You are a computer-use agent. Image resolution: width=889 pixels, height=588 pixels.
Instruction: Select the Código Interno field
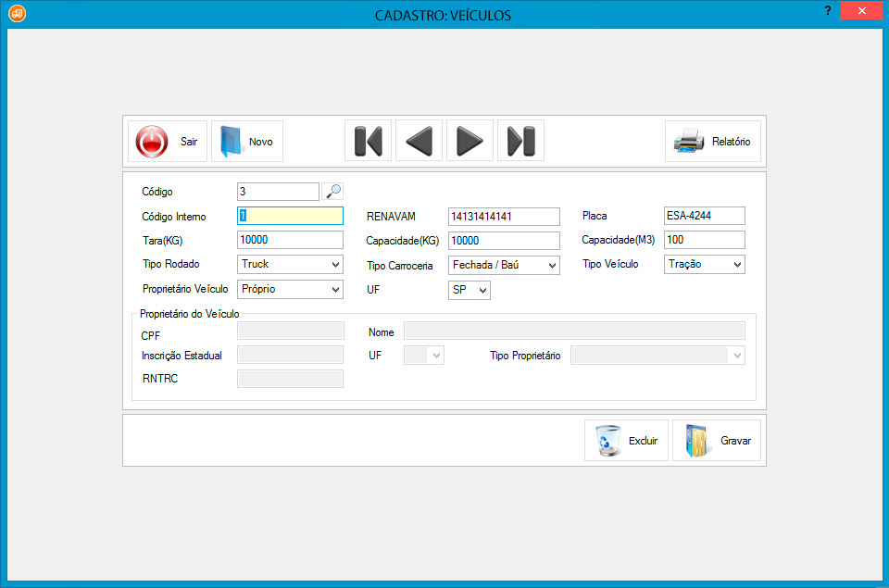pyautogui.click(x=290, y=216)
